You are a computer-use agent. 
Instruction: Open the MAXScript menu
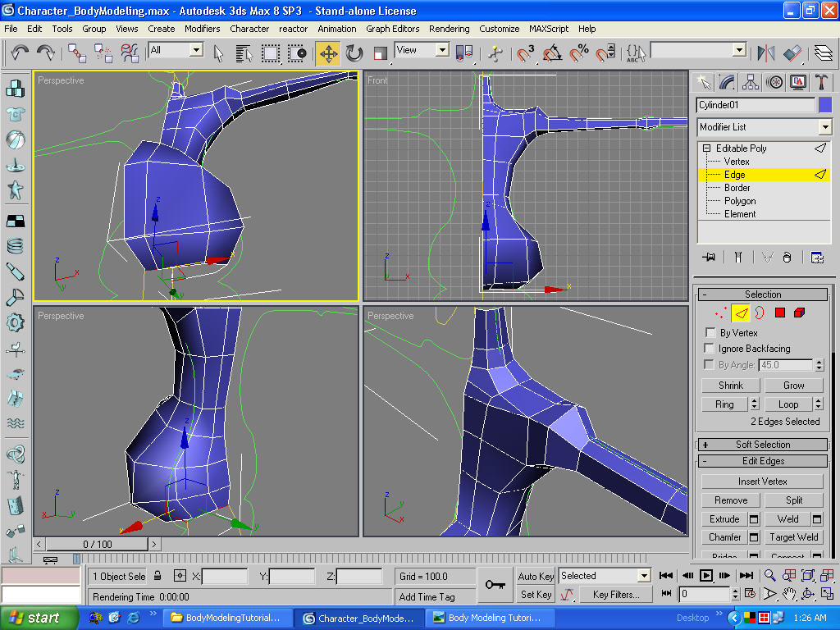tap(549, 29)
